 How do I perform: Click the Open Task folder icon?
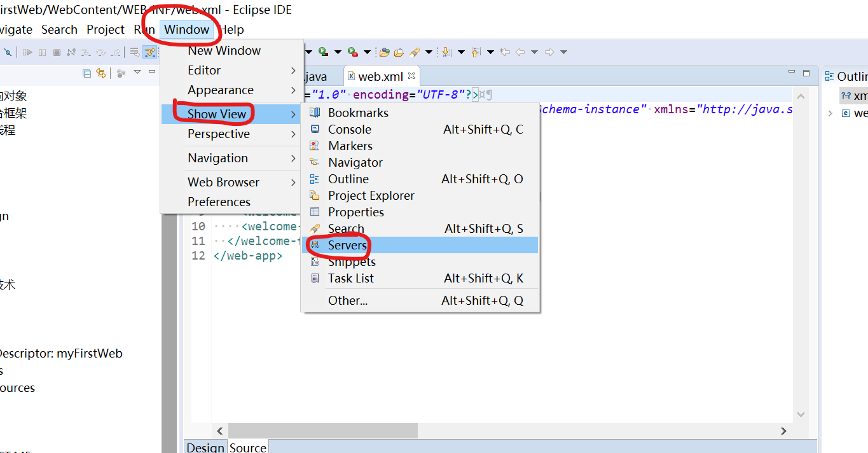coord(399,52)
